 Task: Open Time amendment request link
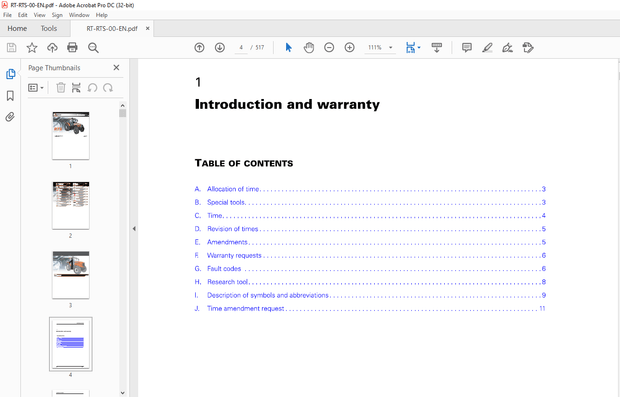coord(370,308)
